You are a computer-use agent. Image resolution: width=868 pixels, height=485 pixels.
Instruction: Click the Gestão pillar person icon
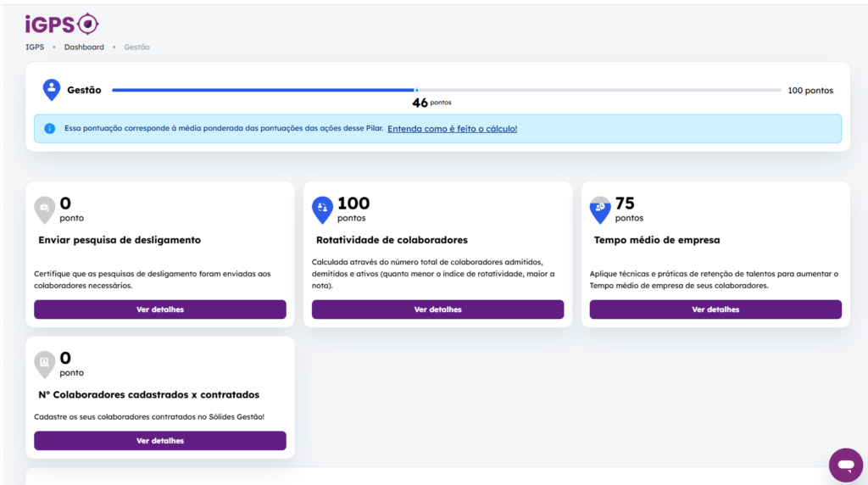pyautogui.click(x=52, y=89)
